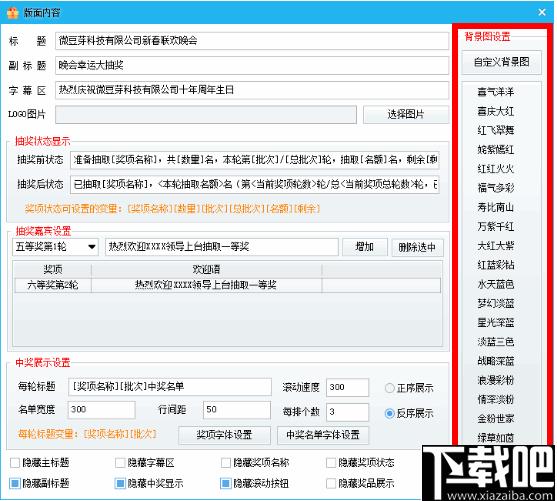Image resolution: width=557 pixels, height=501 pixels.
Task: Choose the 万紫千红 background
Action: click(x=496, y=226)
